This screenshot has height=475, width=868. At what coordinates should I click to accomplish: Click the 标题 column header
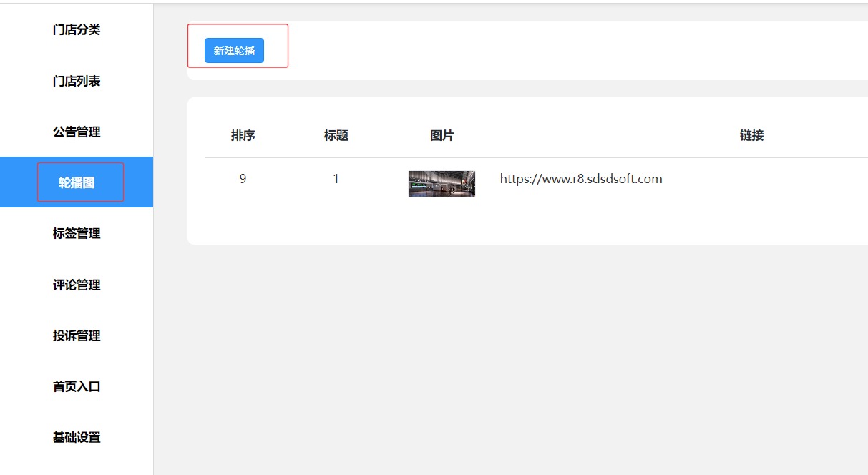[336, 136]
